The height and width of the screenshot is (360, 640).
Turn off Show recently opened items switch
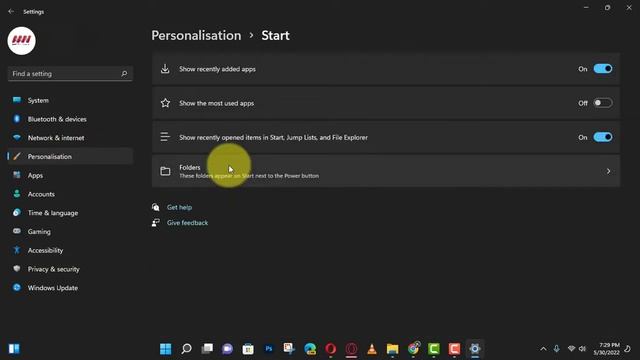(602, 138)
